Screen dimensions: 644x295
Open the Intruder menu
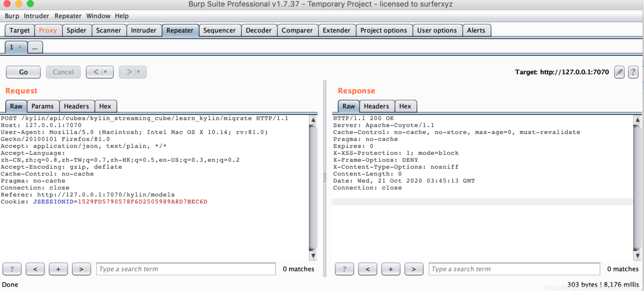click(x=36, y=16)
